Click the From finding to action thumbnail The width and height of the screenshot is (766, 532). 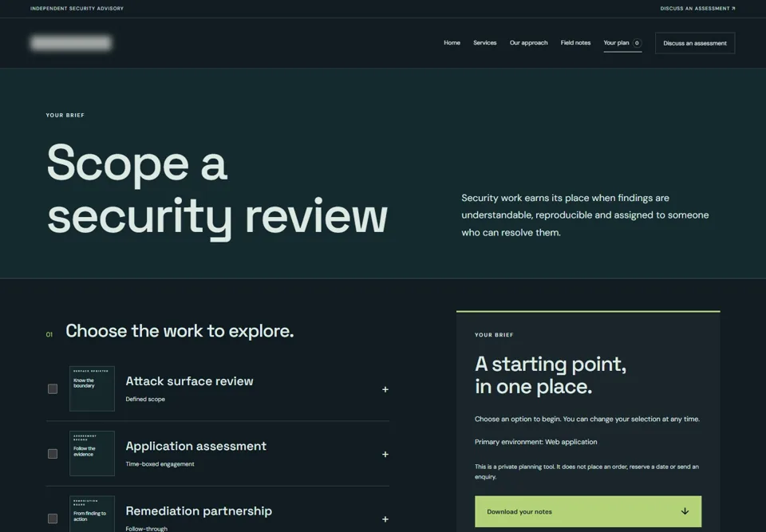click(92, 514)
